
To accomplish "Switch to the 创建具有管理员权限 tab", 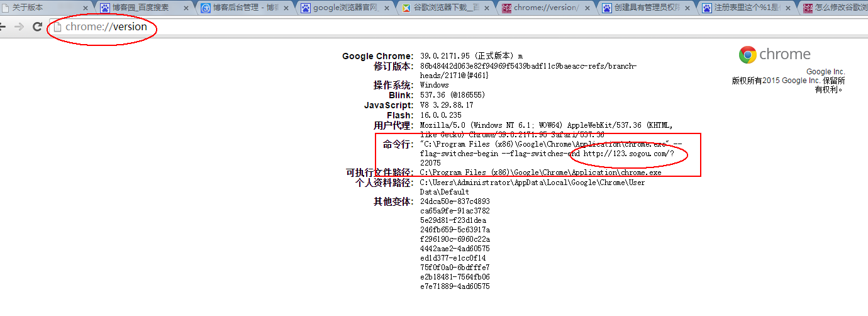I will pos(647,8).
